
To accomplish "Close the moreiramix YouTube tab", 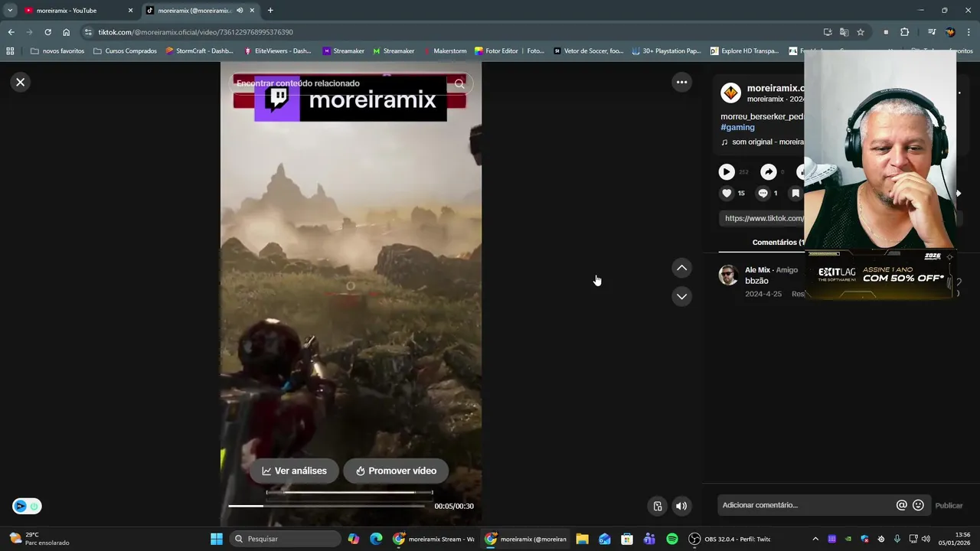I will 130,11.
